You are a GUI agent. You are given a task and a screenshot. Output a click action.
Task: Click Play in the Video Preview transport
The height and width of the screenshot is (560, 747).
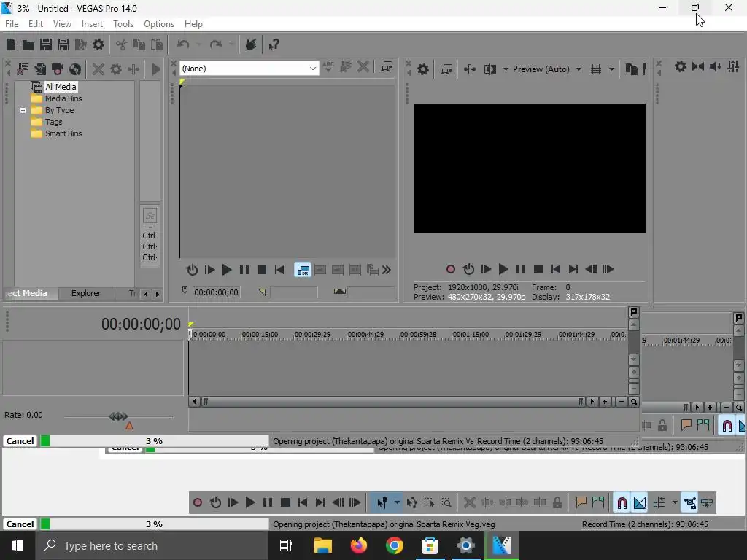point(503,269)
